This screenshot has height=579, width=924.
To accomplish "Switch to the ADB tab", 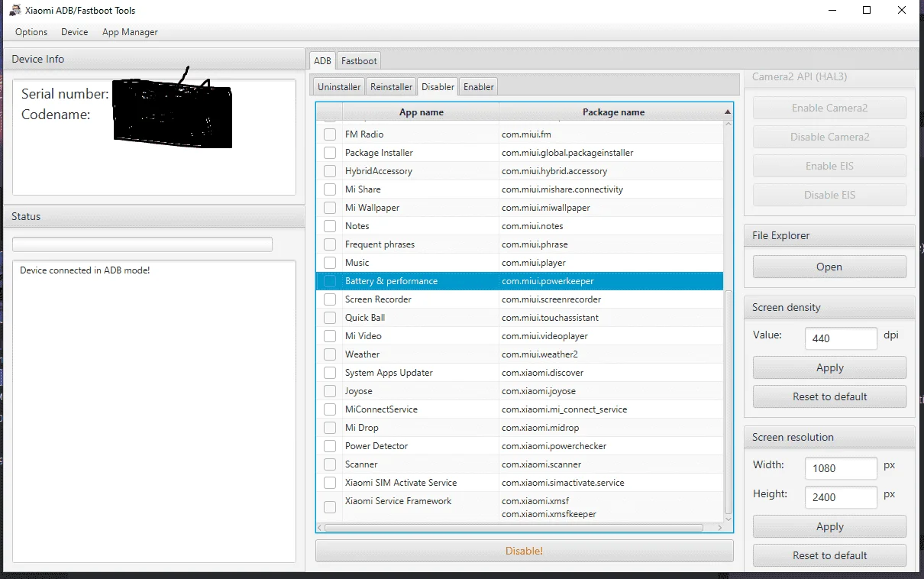I will click(322, 61).
